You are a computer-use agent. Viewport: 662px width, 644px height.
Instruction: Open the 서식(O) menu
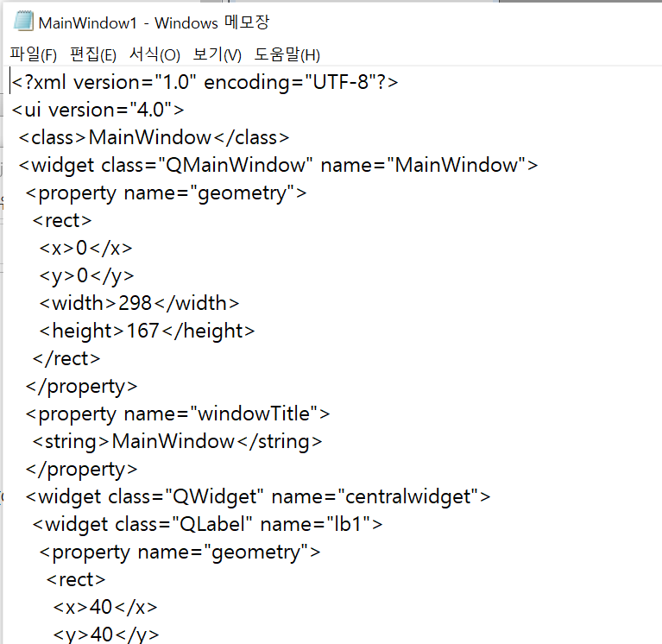155,55
